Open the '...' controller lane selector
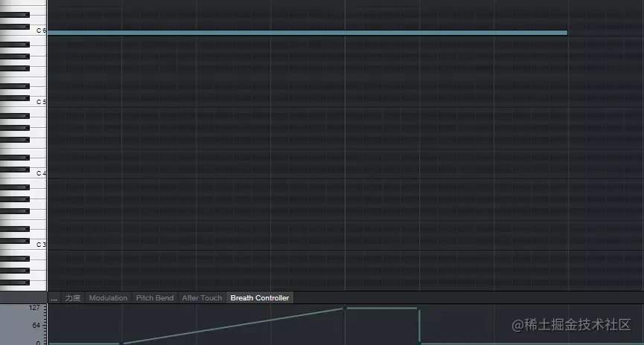Image resolution: width=644 pixels, height=345 pixels. click(x=54, y=298)
